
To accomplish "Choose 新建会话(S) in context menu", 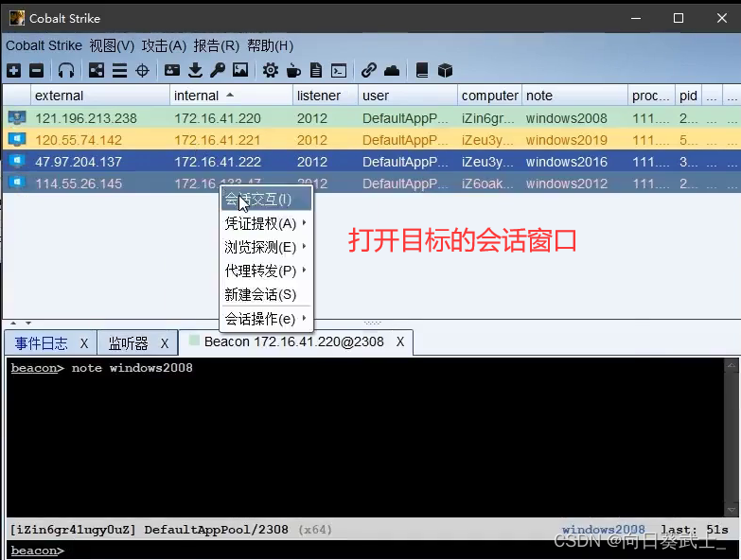I will point(267,294).
